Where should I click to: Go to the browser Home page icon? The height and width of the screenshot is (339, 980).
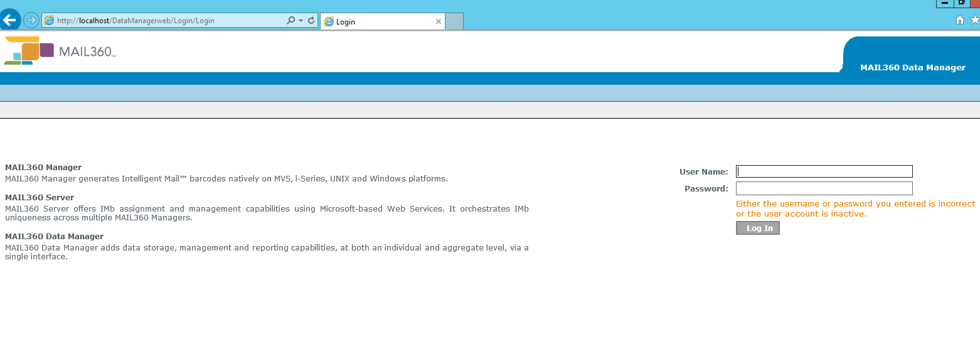point(959,20)
